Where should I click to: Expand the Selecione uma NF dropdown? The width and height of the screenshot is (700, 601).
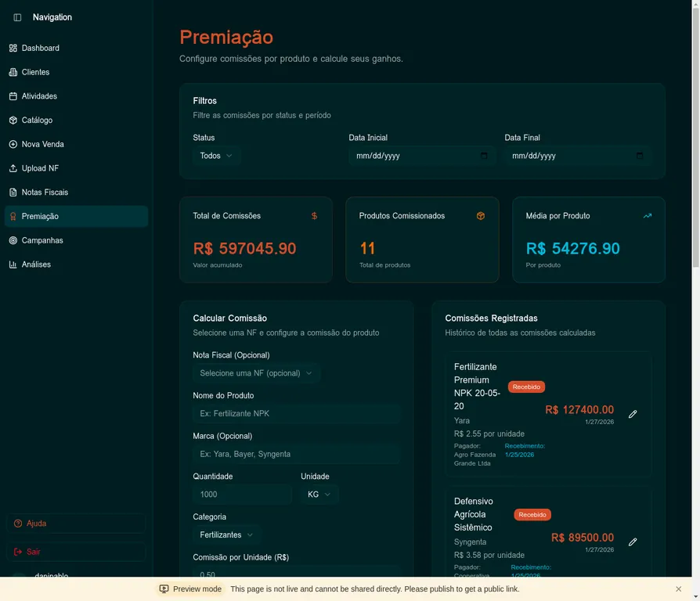(256, 373)
